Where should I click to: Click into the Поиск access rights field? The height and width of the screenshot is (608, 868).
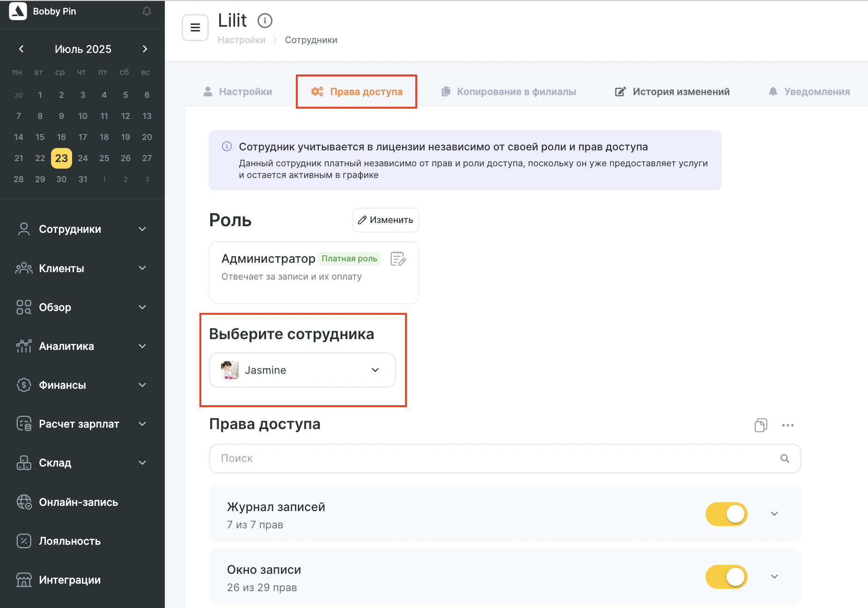pyautogui.click(x=505, y=459)
